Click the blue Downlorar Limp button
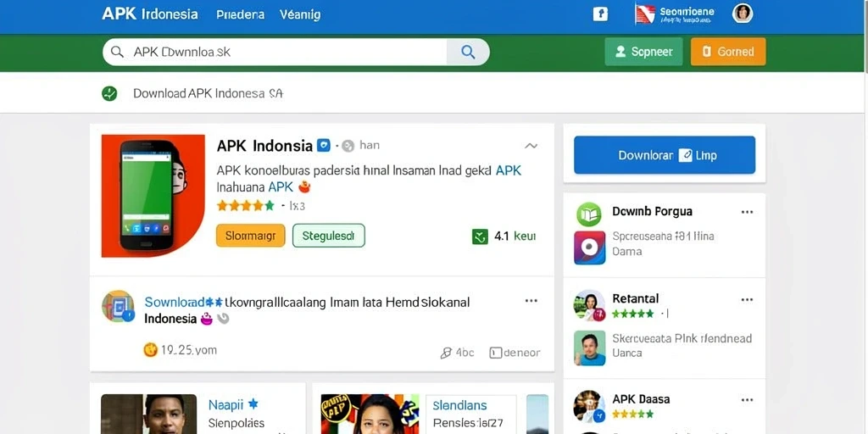Viewport: 868px width, 434px height. coord(665,155)
